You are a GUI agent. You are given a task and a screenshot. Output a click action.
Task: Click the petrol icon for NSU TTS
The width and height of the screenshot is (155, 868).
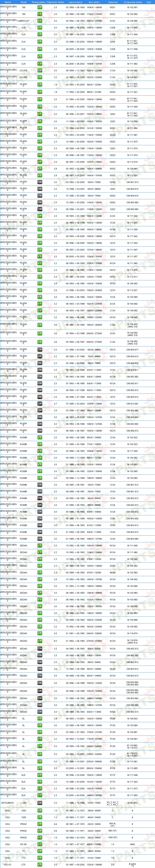point(40,858)
